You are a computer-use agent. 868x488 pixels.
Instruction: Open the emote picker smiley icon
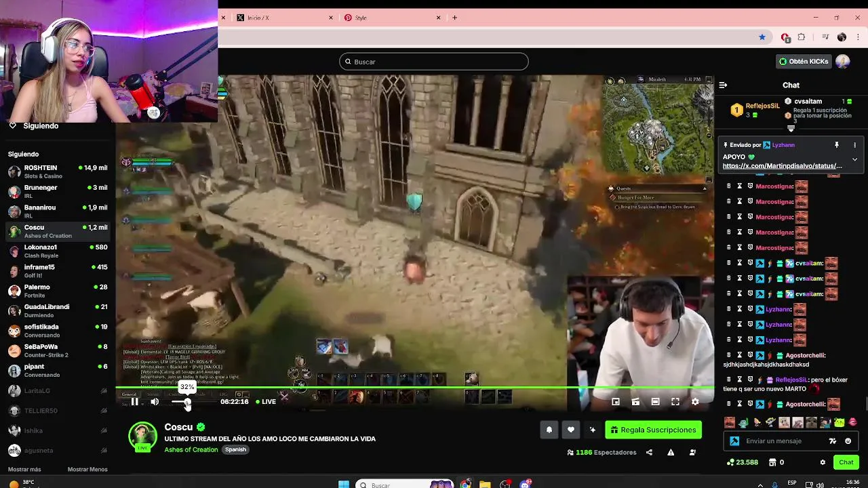pyautogui.click(x=848, y=441)
